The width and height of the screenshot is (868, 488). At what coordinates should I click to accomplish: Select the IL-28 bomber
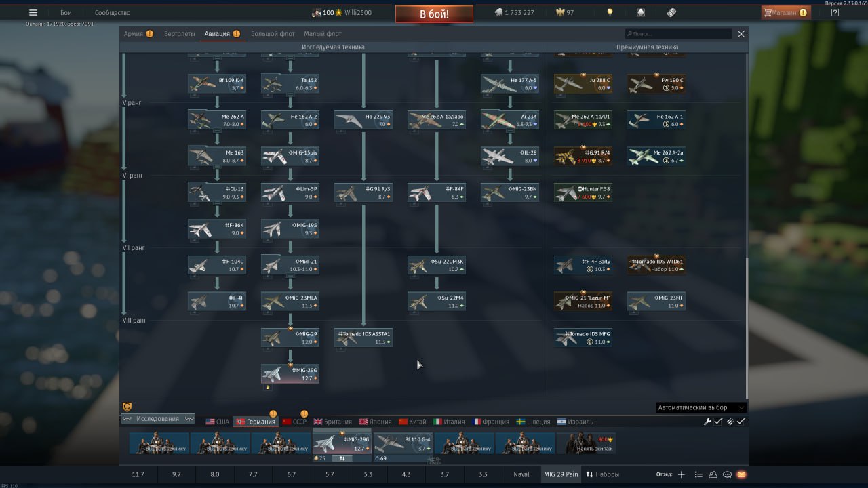pos(509,157)
